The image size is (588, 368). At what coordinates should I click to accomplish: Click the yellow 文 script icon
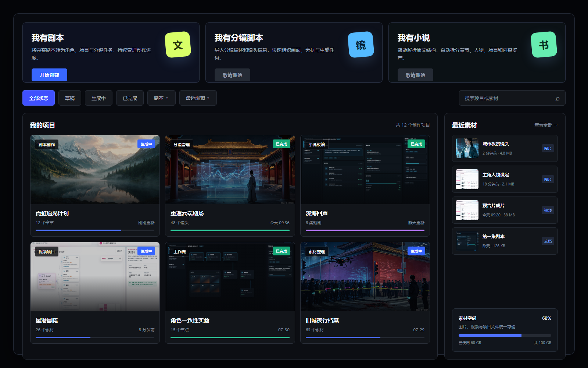(178, 45)
